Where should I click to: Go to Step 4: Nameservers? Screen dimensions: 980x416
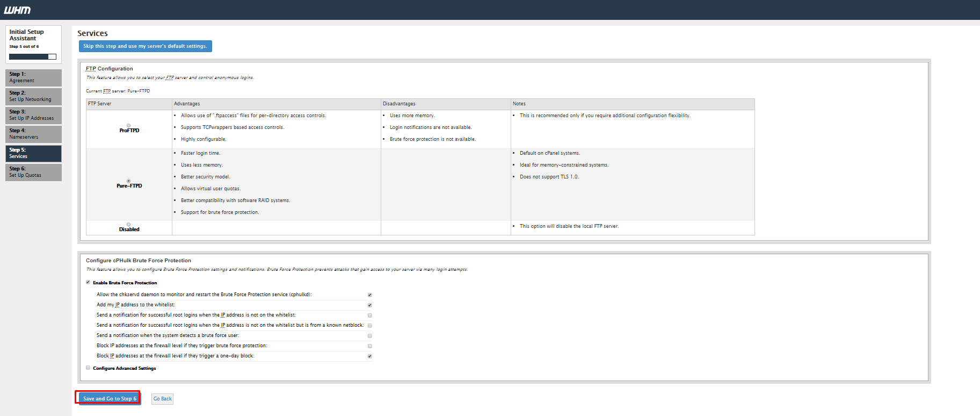click(x=33, y=134)
